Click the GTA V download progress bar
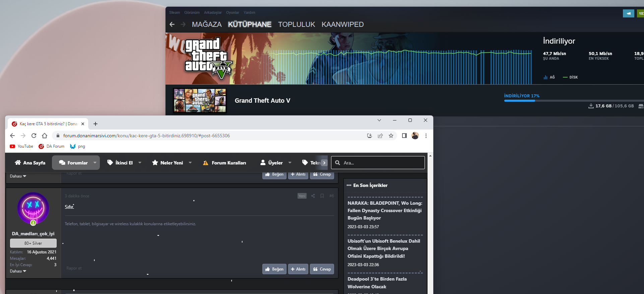644x294 pixels. [x=574, y=101]
